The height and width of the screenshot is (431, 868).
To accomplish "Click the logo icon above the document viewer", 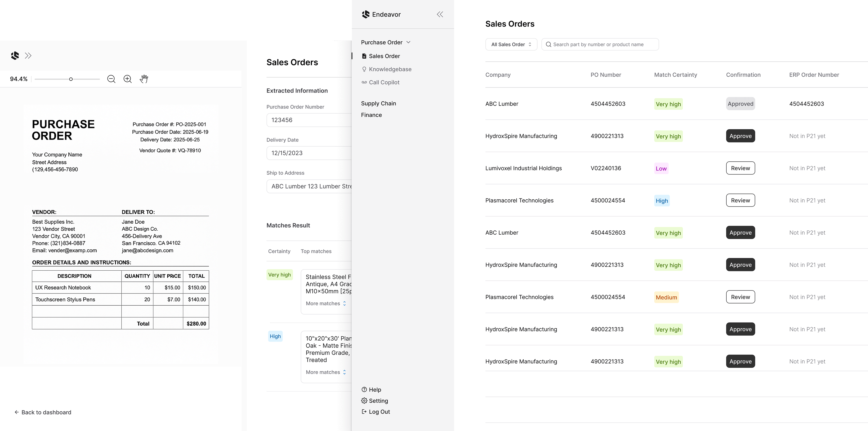I will coord(15,56).
